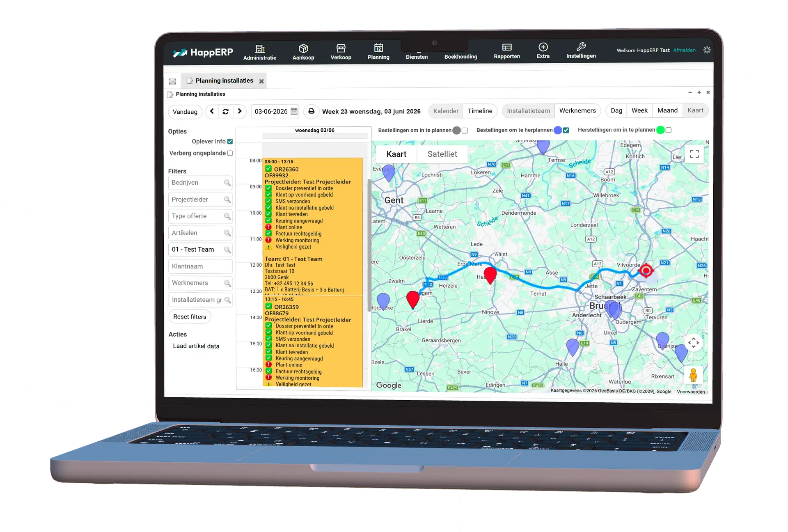Click the Diensten menu item

coord(417,57)
